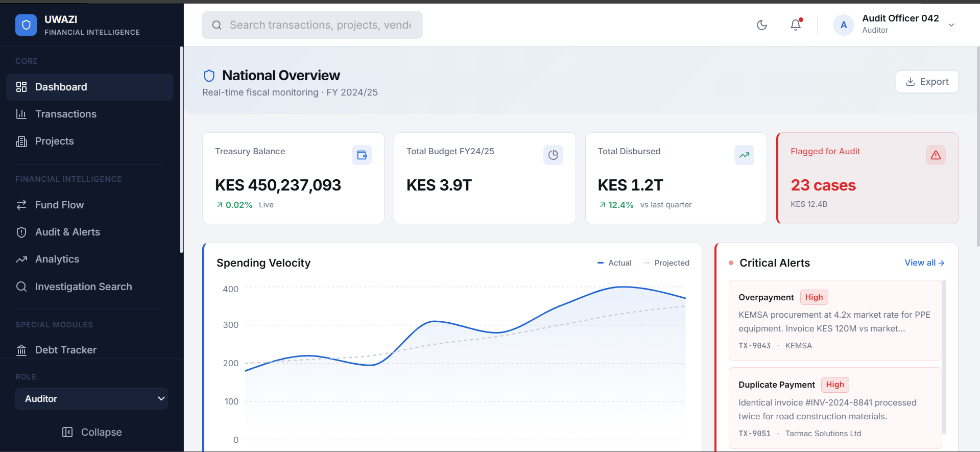Open the 23 cases flagged card

tap(867, 178)
